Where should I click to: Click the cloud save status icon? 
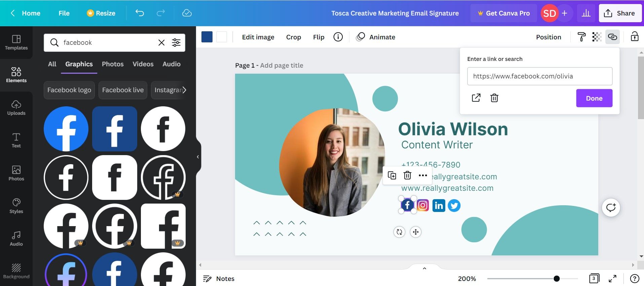pyautogui.click(x=187, y=13)
